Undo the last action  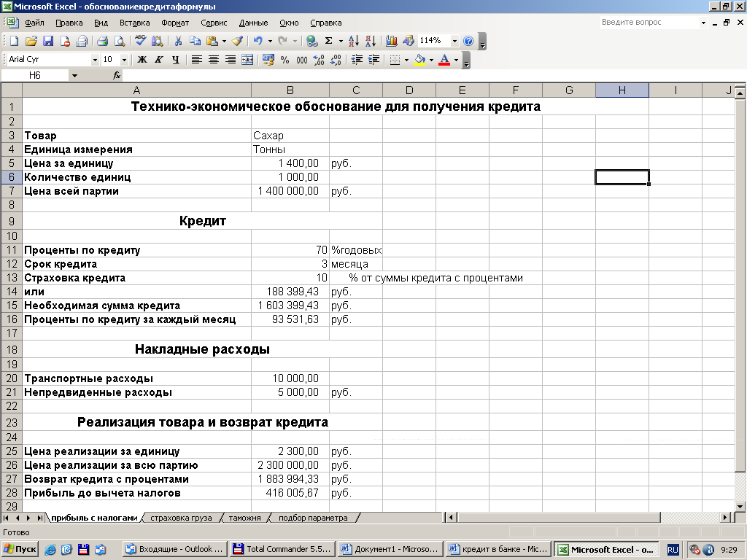coord(258,41)
